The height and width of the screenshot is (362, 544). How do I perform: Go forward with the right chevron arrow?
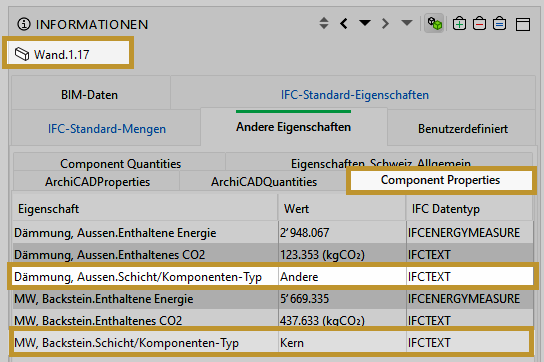point(385,24)
